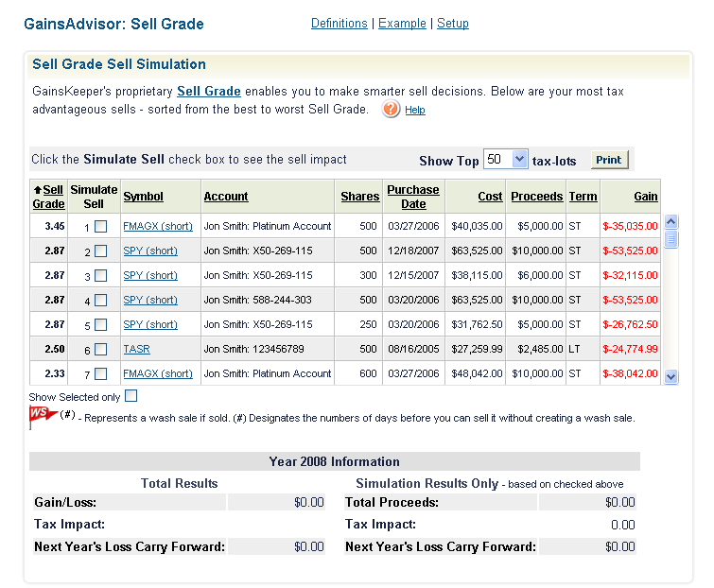Check Simulate Sell box for row 7 FMAGX
The width and height of the screenshot is (714, 588).
tap(100, 373)
